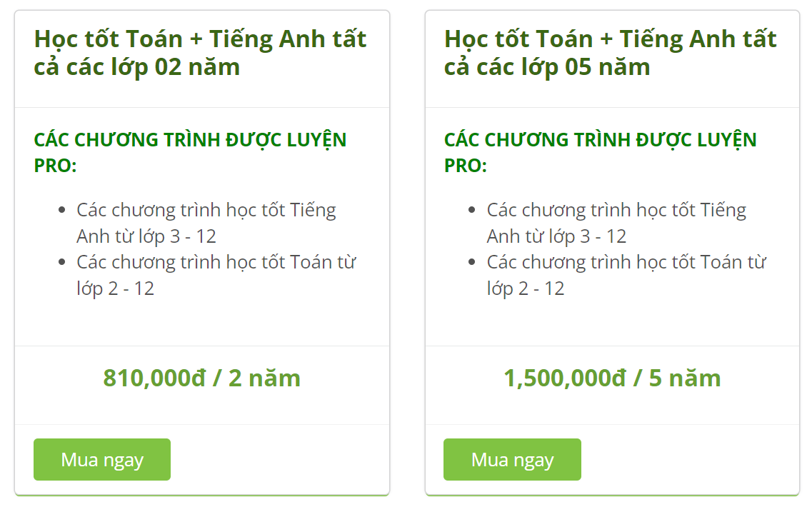Screen dimensions: 812x507
Task: Click the '810,000đ / 2 năm' price text
Action: pos(201,378)
